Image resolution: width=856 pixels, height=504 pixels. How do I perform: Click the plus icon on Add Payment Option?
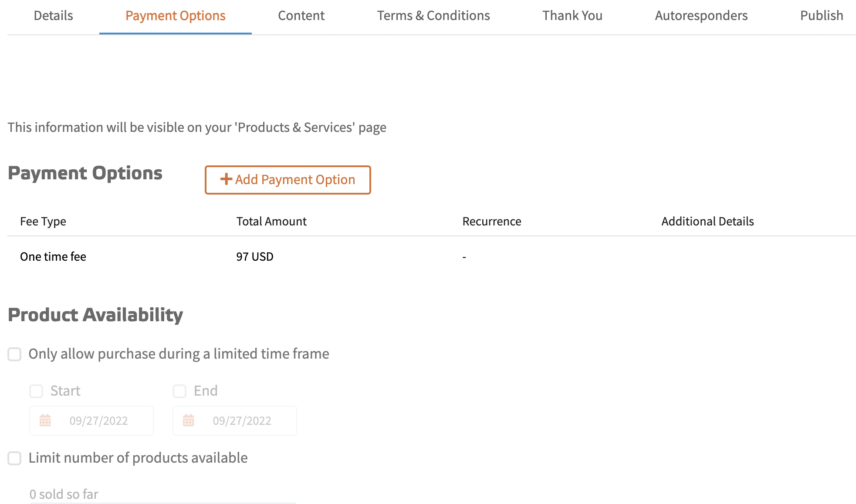[x=226, y=179]
